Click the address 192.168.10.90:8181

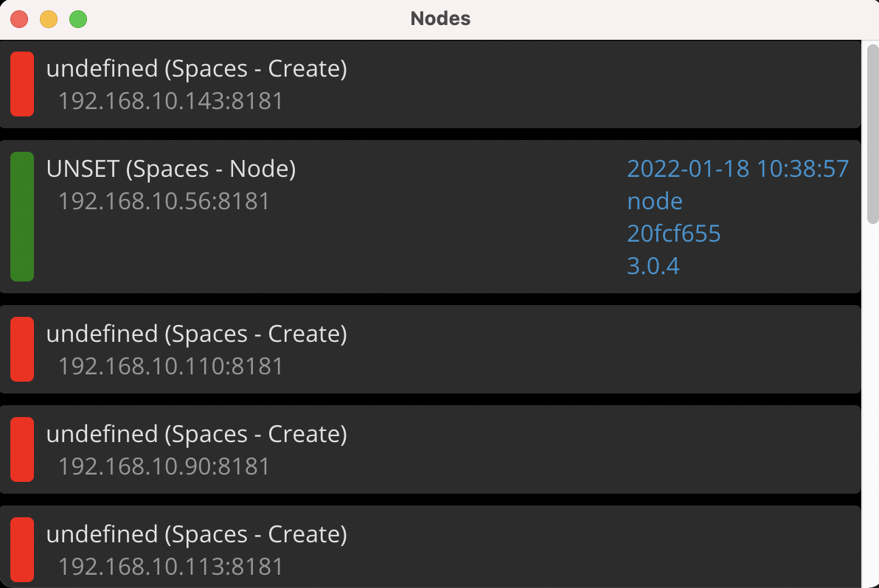[x=162, y=466]
